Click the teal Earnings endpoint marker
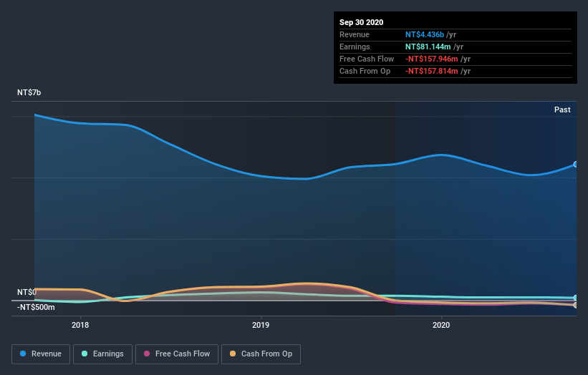Viewport: 588px width, 375px height. pos(576,298)
